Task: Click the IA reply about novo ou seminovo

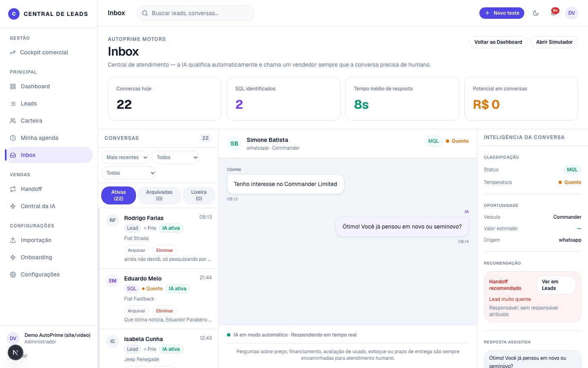Action: (x=402, y=227)
